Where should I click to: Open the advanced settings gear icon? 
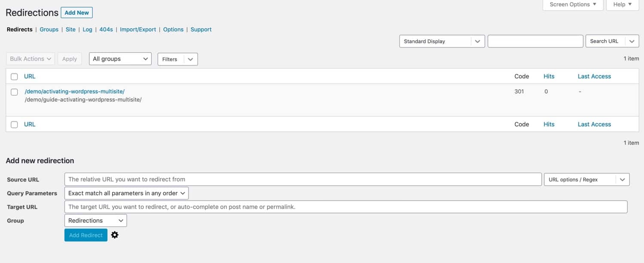pos(115,235)
